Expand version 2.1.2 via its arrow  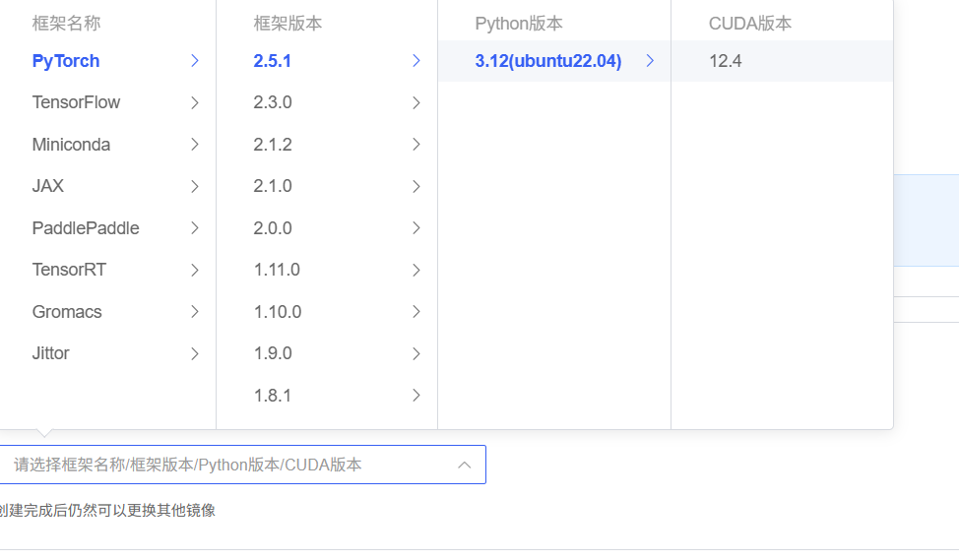[x=416, y=145]
